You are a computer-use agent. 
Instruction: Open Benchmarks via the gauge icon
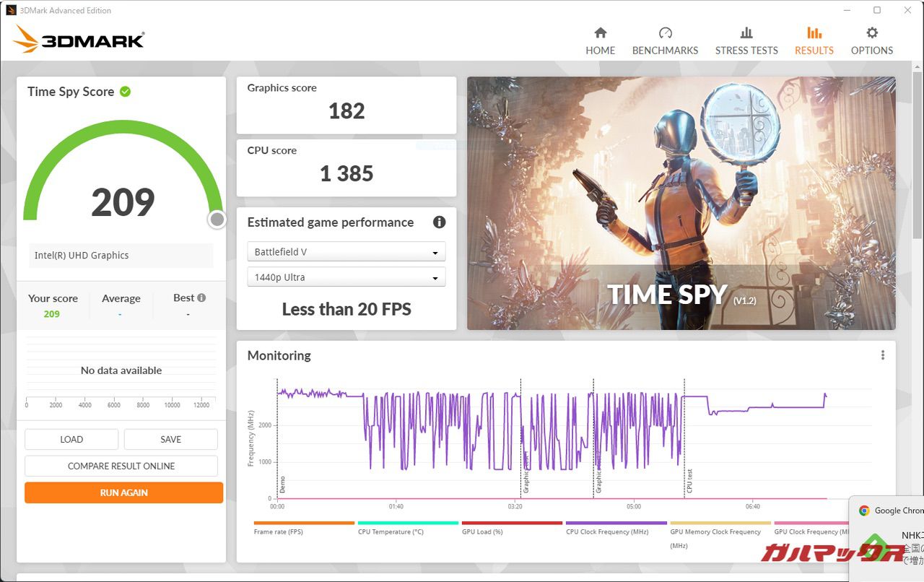[665, 33]
